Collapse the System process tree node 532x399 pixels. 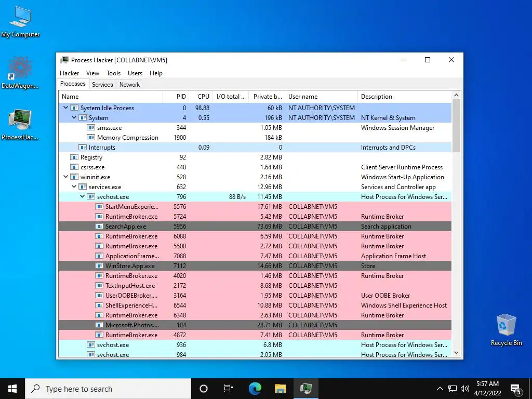pos(74,117)
